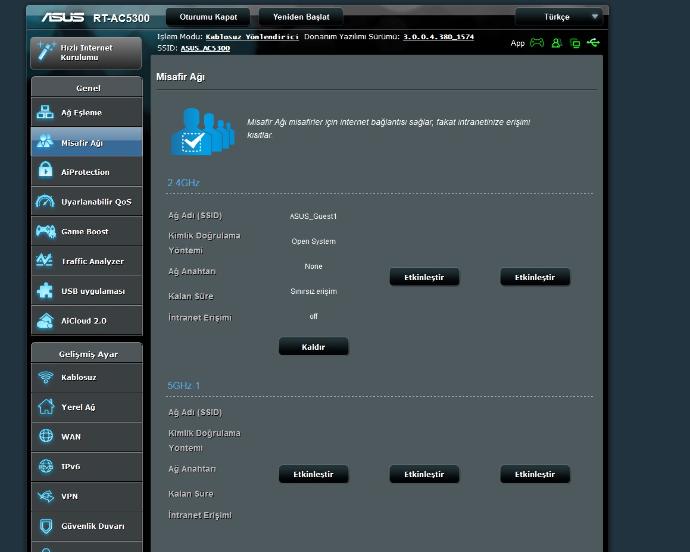Click the ASUS_Guest1 network name value

(x=313, y=216)
